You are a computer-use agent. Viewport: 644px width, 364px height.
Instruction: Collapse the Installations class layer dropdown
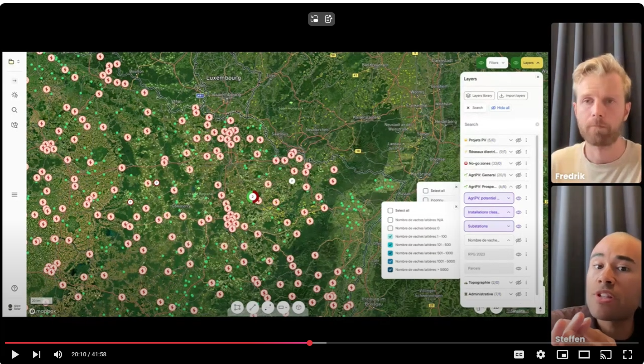509,212
